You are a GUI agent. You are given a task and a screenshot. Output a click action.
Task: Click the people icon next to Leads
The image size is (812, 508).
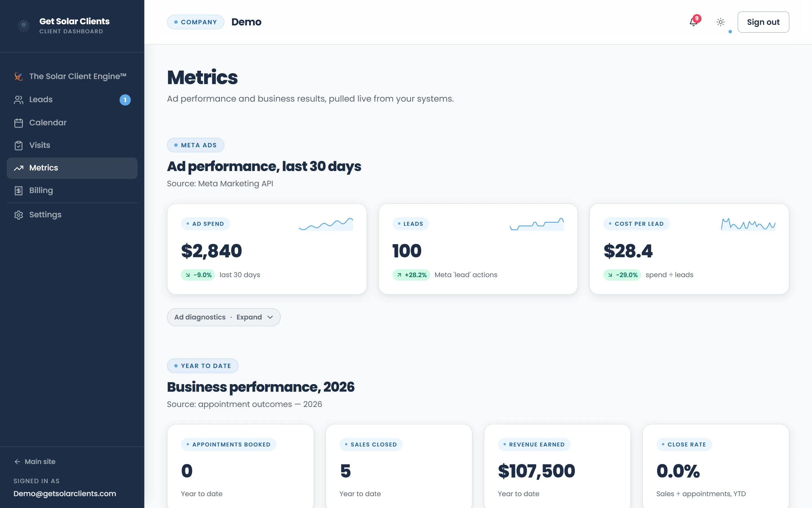[x=18, y=100]
